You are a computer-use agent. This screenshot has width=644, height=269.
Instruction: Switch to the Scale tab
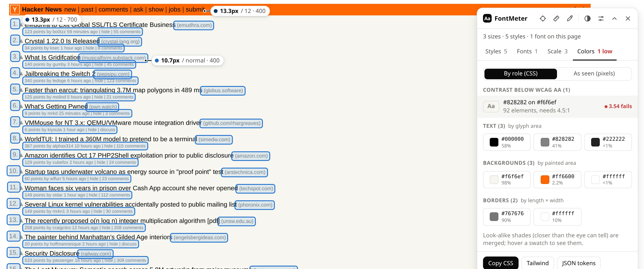point(557,51)
